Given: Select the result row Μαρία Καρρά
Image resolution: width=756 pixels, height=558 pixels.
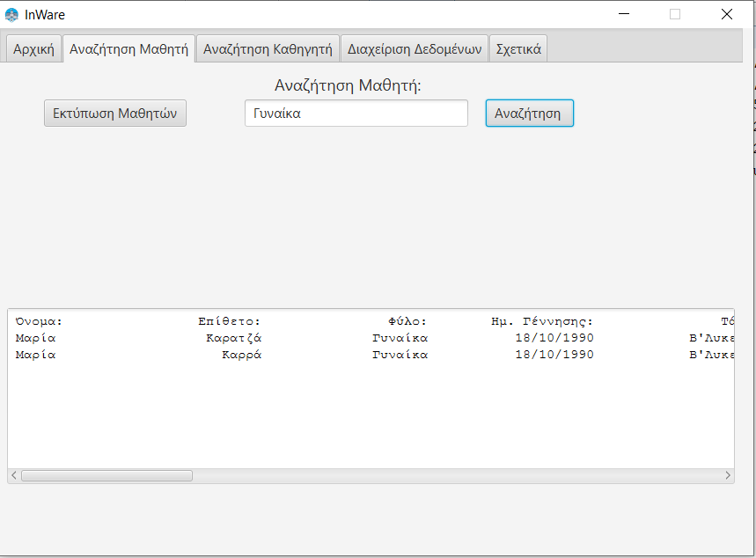Looking at the screenshot, I should pos(264,354).
